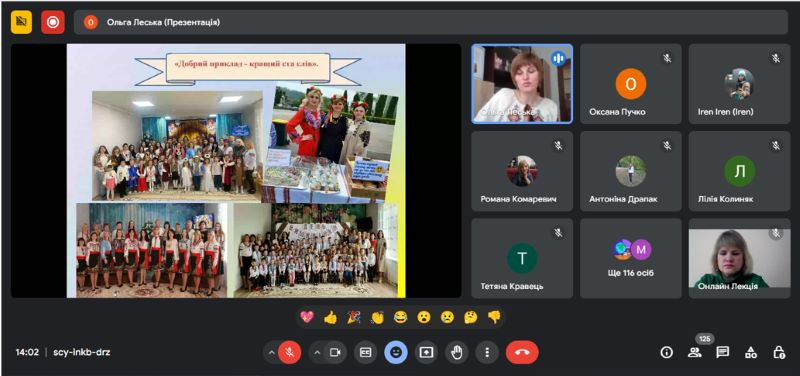Viewport: 800px width, 376px height.
Task: Open host controls lock icon
Action: [x=779, y=352]
